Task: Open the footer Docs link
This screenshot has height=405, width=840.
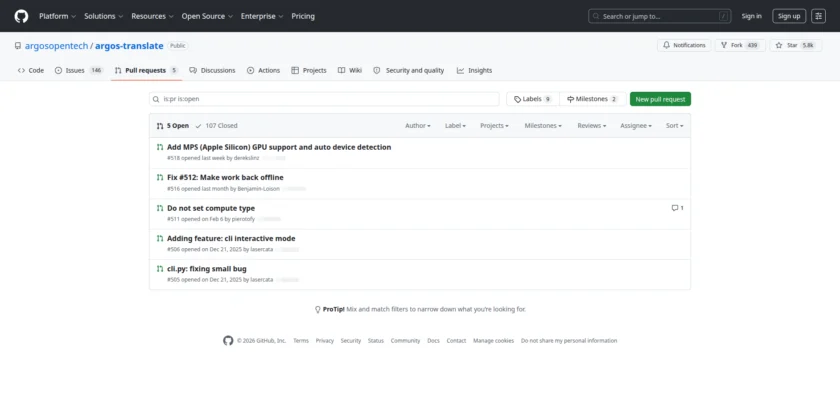Action: click(x=433, y=341)
